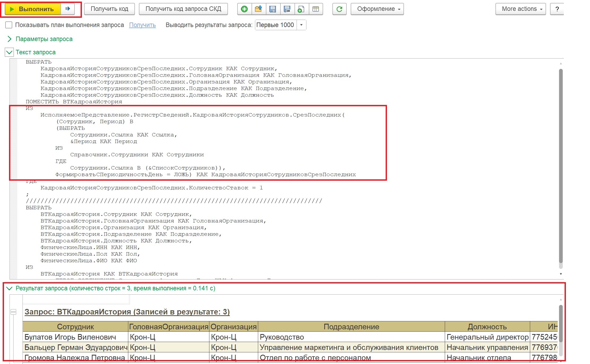Click the slash comment separator line
This screenshot has width=590, height=364.
click(174, 201)
